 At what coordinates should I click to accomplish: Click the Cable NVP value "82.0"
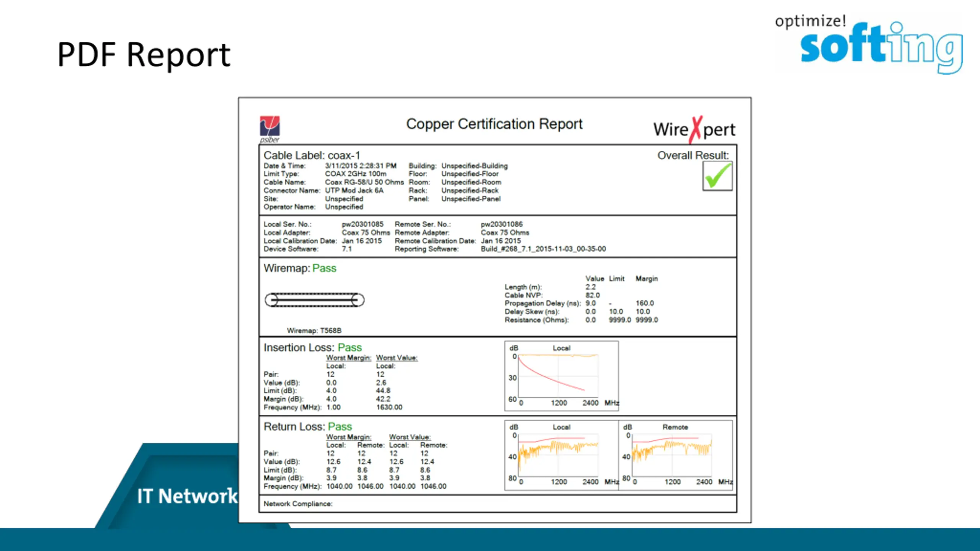click(x=593, y=295)
